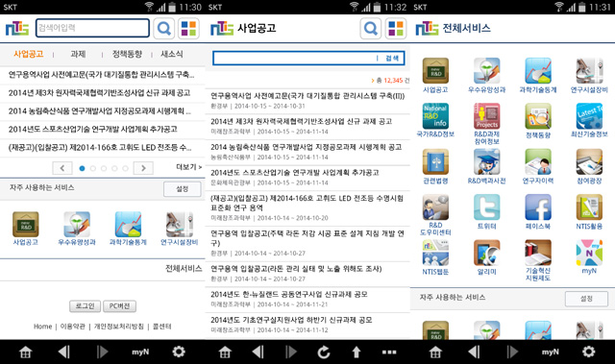Screen dimensions: 615x364
Task: Open myN icon in 전체서비스 grid
Action: [x=589, y=253]
